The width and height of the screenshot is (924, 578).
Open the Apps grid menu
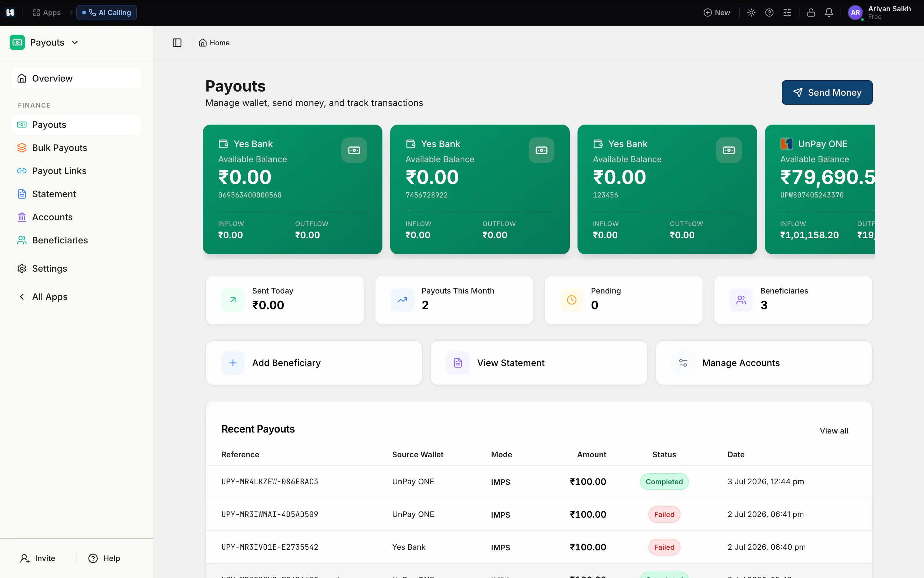click(x=47, y=13)
